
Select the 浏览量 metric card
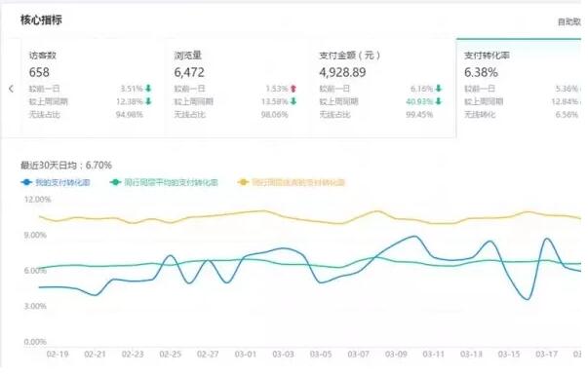(x=238, y=88)
